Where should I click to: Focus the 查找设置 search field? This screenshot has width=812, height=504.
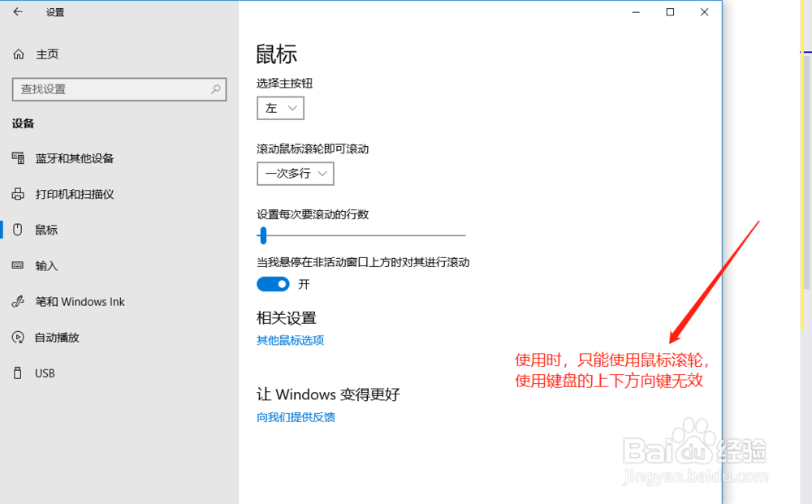[x=119, y=89]
